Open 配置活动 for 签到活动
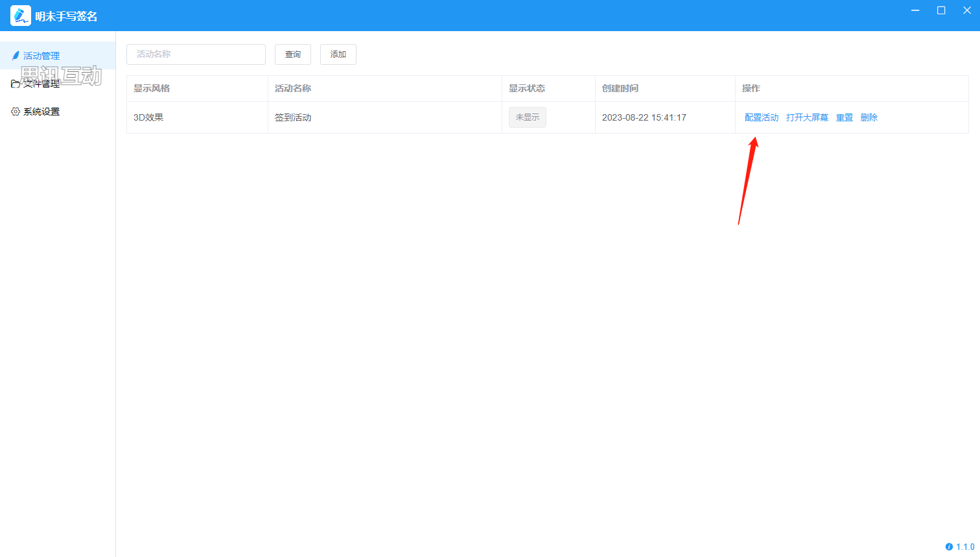980x557 pixels. [762, 117]
